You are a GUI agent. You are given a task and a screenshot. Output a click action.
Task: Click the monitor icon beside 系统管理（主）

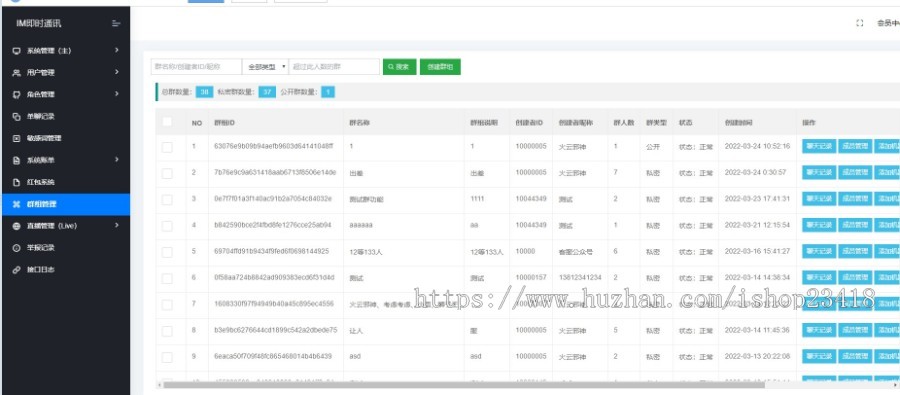pos(17,51)
